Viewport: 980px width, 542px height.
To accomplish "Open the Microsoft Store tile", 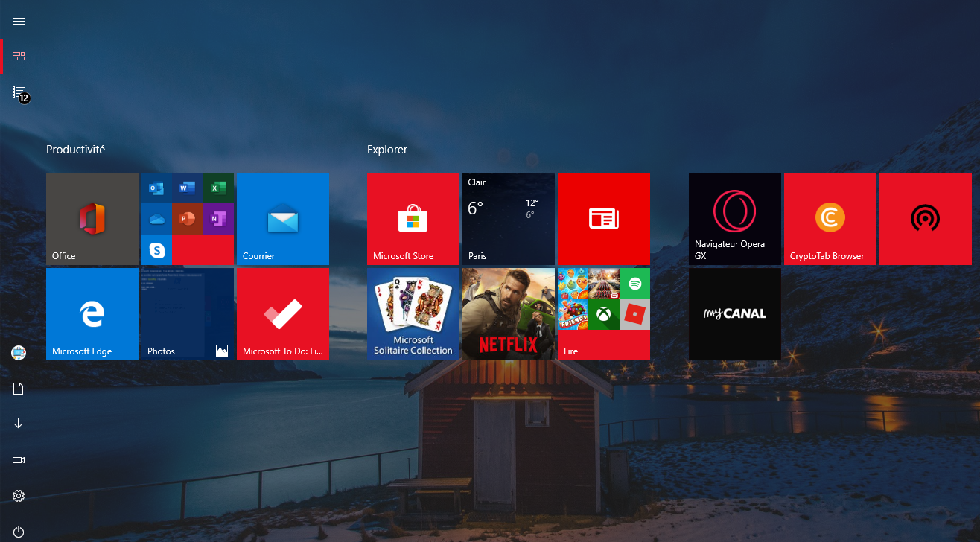I will tap(413, 219).
